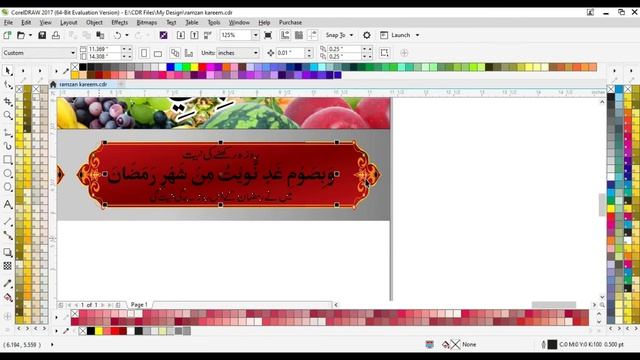Select the Page 1 tab
Viewport: 640px width, 360px height.
tap(139, 305)
